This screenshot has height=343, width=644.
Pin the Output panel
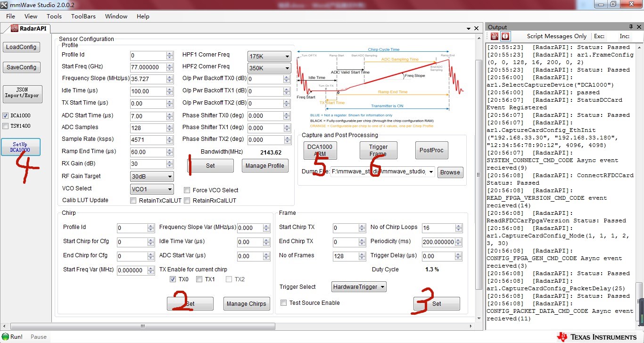(631, 27)
